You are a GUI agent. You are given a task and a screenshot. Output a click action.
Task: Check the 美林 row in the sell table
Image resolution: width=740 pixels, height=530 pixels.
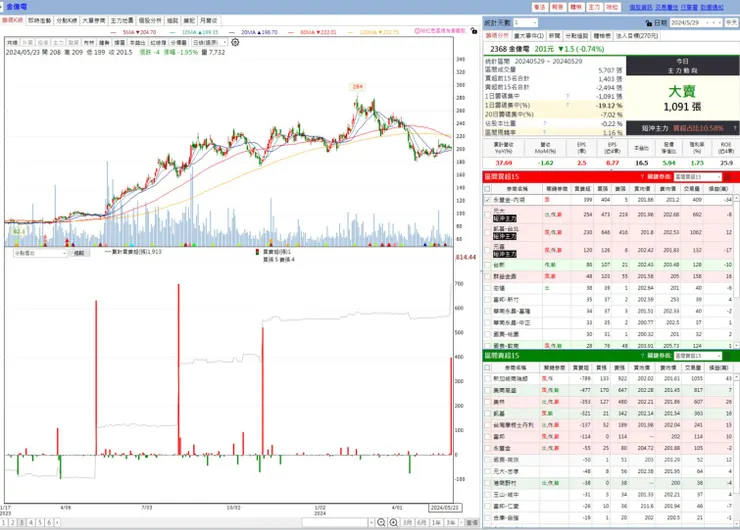click(488, 402)
